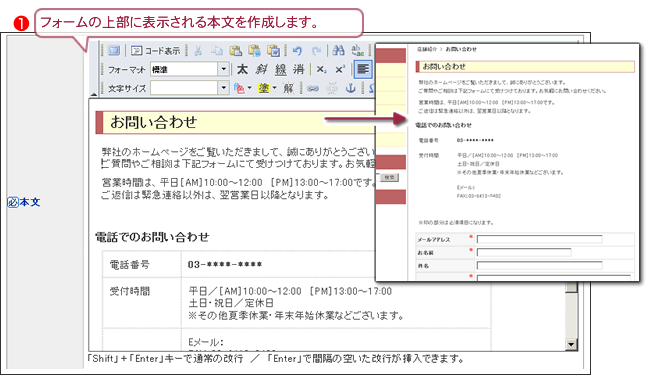Click the お問い合わせ heading in editor

[153, 122]
